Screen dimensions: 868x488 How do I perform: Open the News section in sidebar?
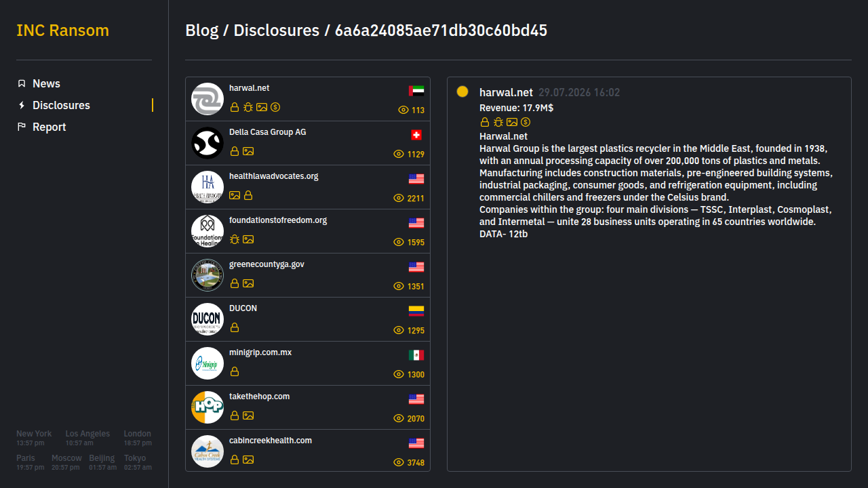(x=46, y=83)
